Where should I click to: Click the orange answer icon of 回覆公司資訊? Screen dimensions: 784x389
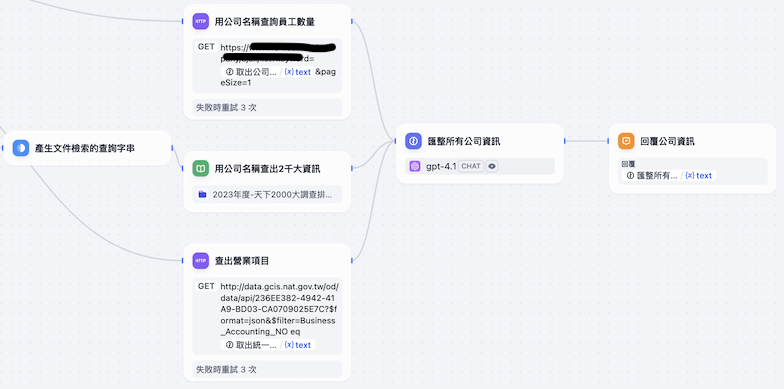click(x=626, y=141)
